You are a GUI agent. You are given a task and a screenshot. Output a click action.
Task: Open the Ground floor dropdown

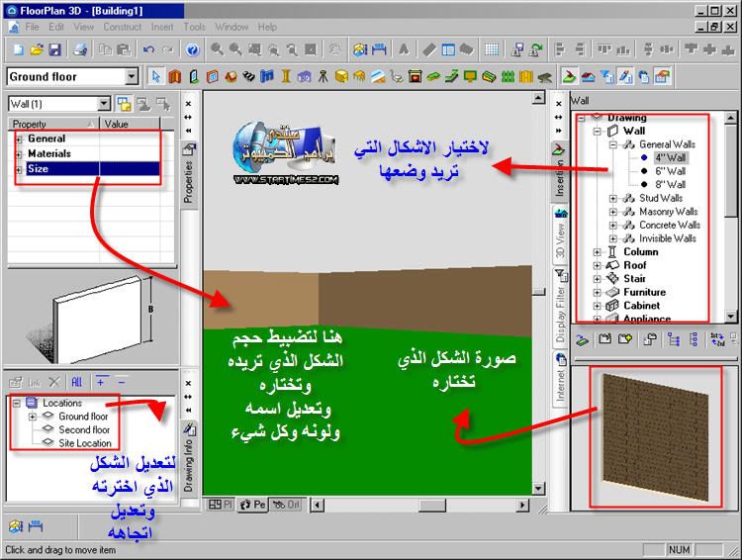[131, 76]
